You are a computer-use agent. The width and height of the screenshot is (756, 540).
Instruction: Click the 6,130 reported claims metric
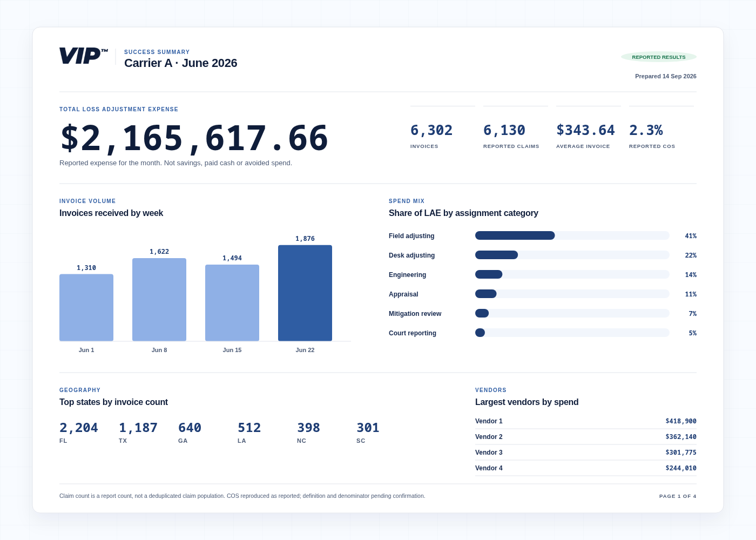coord(504,130)
